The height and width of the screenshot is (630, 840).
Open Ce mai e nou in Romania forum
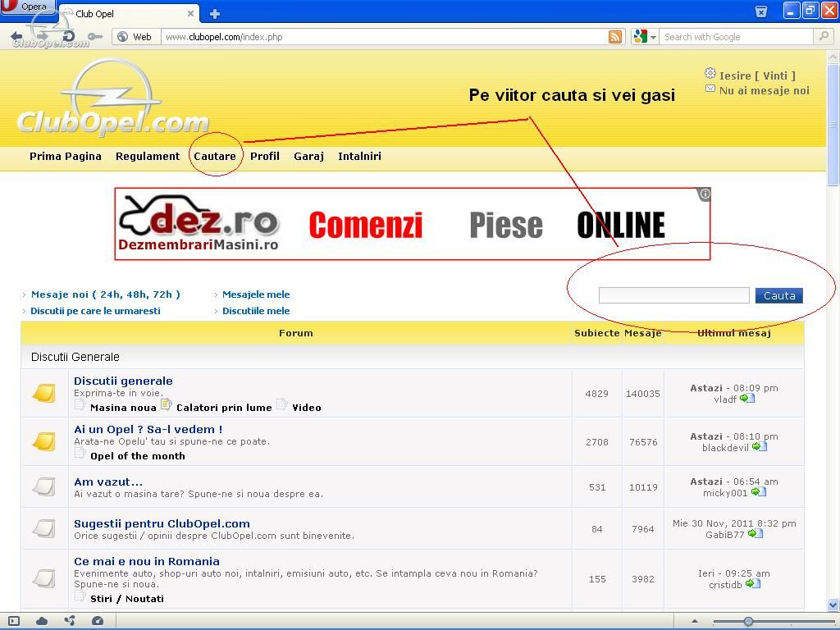(x=147, y=561)
